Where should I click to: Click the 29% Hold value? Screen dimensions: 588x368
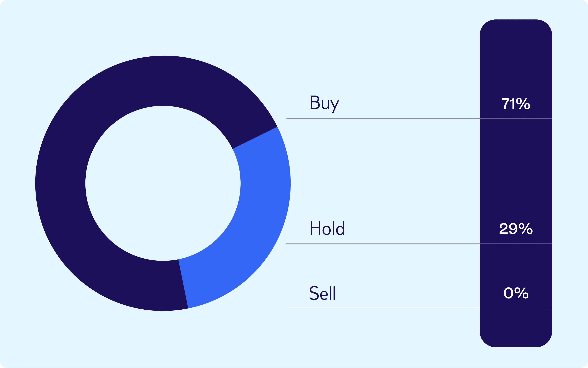[x=516, y=229]
